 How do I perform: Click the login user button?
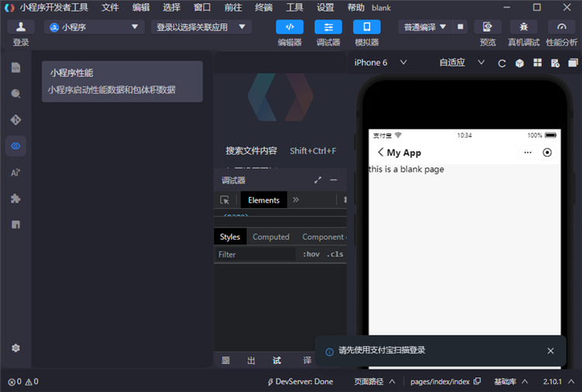click(x=21, y=27)
